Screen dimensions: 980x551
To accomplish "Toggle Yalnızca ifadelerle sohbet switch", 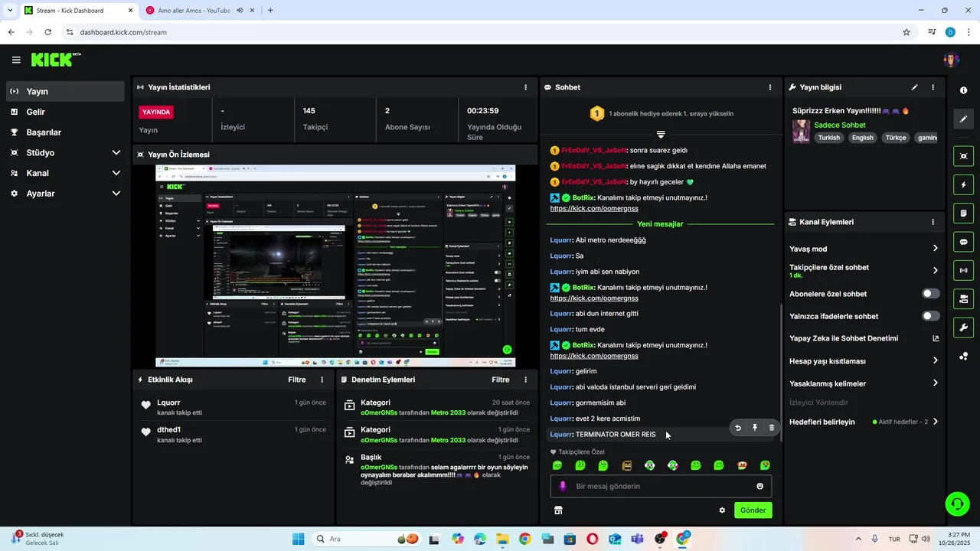I will coord(931,316).
